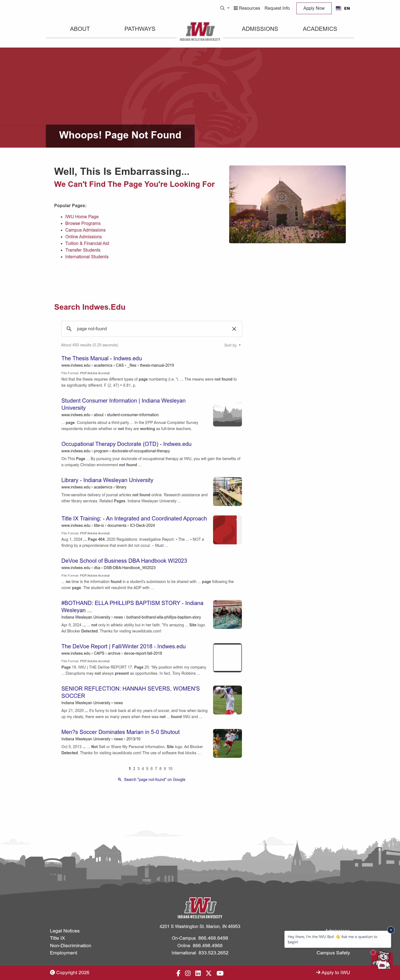Search "page not-found" on Google link
400x980 pixels.
(x=152, y=780)
